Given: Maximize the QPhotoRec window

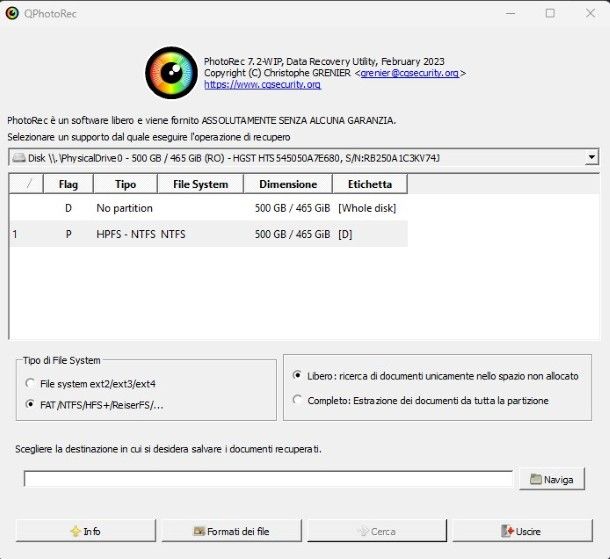Looking at the screenshot, I should [x=550, y=13].
